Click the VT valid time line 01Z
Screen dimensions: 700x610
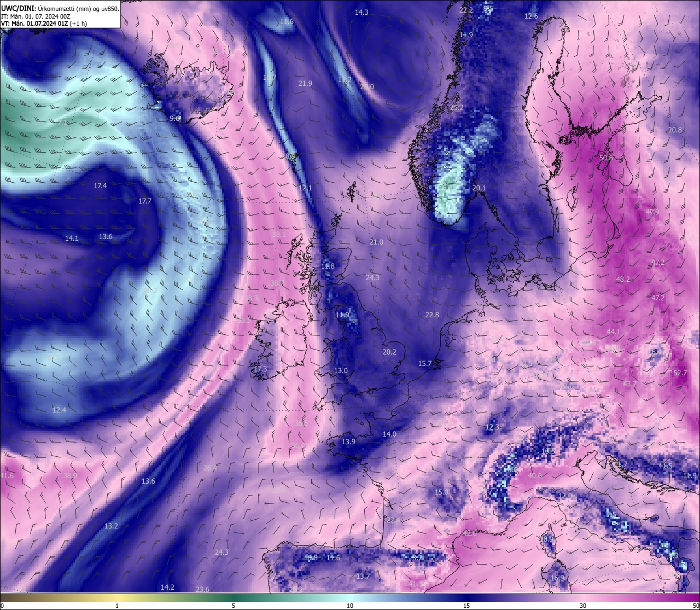point(44,24)
